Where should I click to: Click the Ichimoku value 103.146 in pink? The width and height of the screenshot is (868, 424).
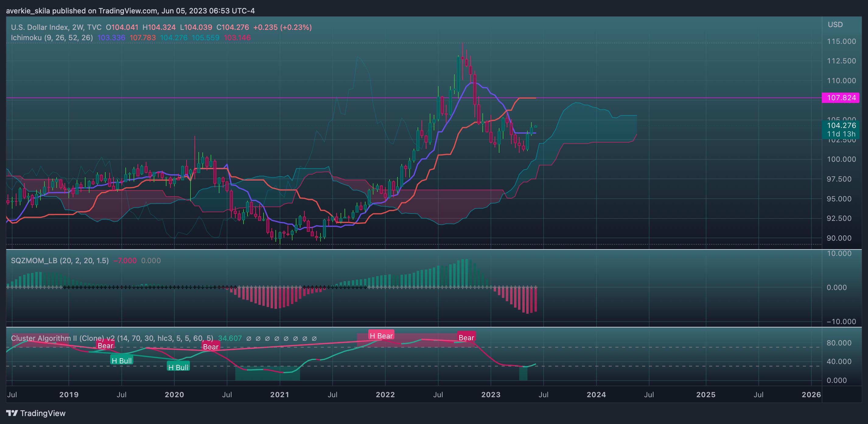(237, 37)
